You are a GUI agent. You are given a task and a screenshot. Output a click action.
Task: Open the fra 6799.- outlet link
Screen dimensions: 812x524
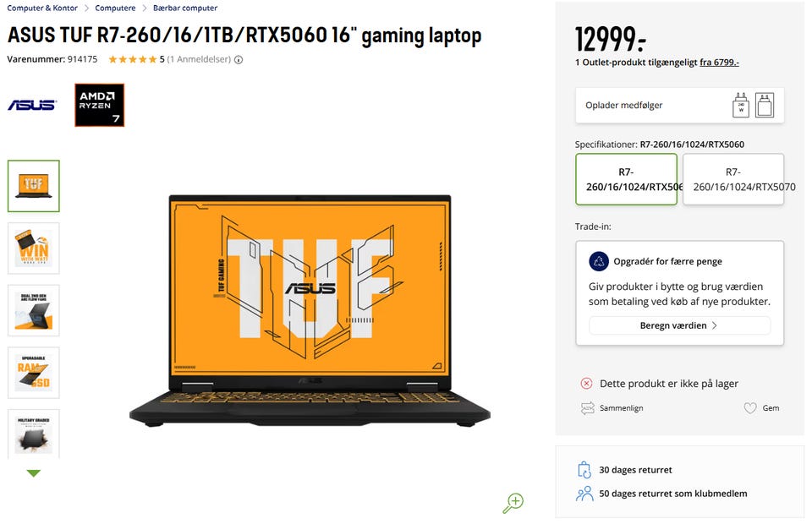(x=719, y=62)
